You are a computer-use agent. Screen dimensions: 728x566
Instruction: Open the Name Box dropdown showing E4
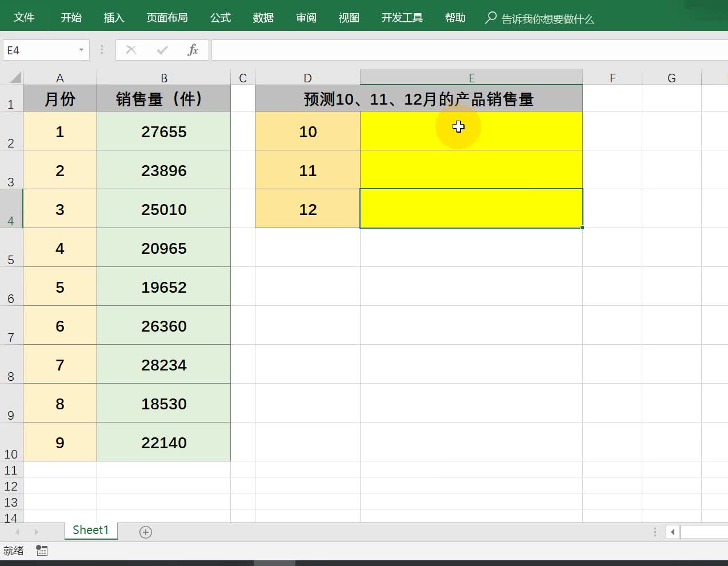(81, 50)
